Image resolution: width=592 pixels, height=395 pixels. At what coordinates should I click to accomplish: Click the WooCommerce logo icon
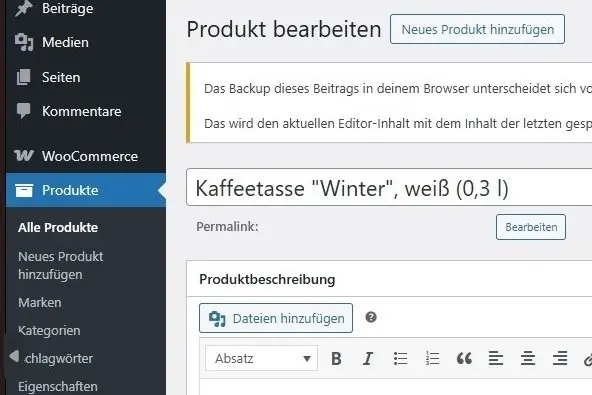click(x=24, y=156)
